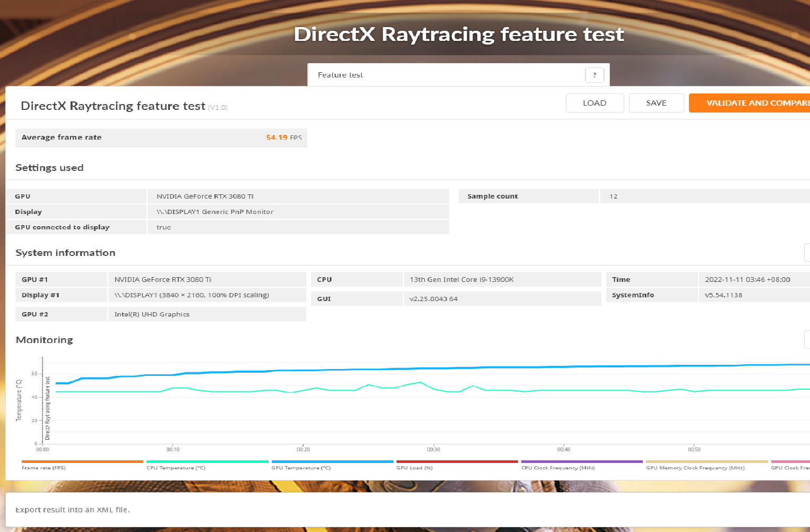Toggle Frame rate (FPS) legend swatch

pyautogui.click(x=82, y=462)
